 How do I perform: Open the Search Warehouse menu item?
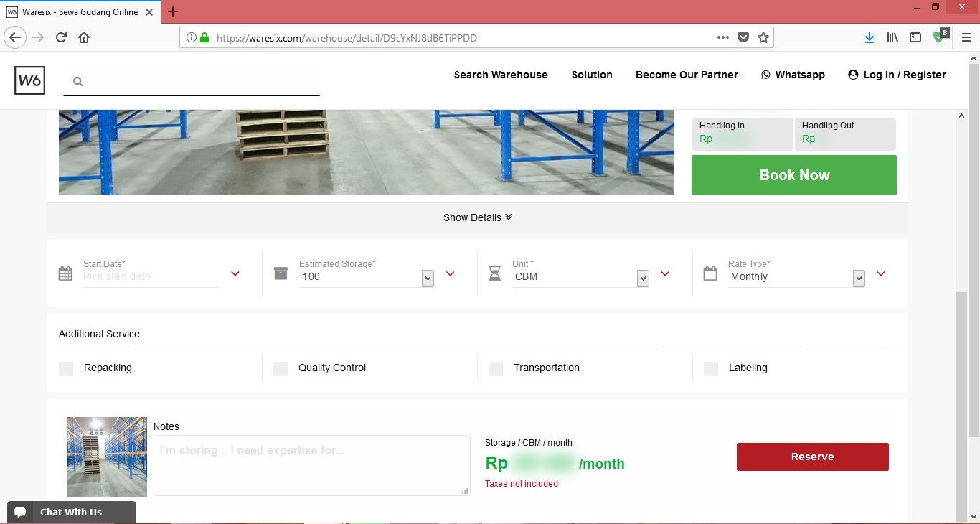click(500, 75)
